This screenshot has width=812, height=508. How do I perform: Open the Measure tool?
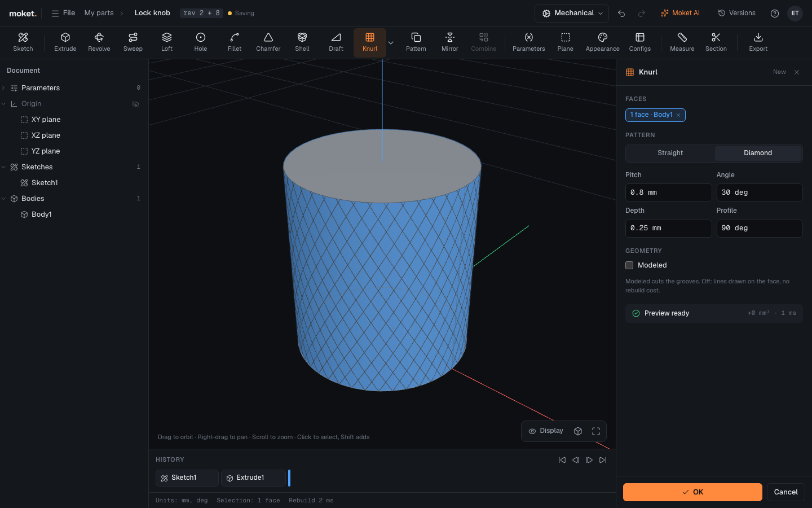tap(682, 42)
